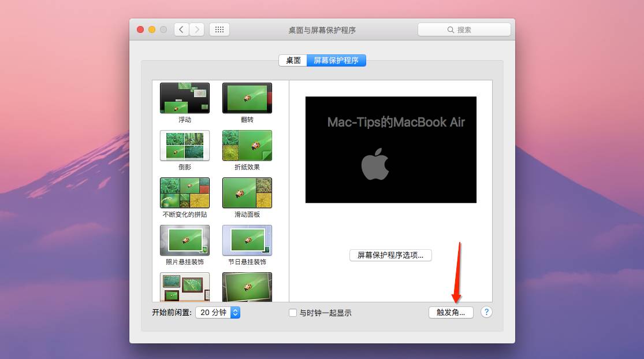Choose the 倒影 screen saver

[185, 145]
